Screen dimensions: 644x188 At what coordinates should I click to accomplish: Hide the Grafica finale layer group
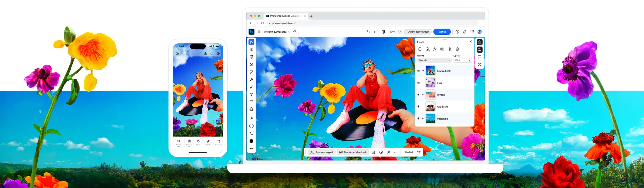click(x=419, y=71)
